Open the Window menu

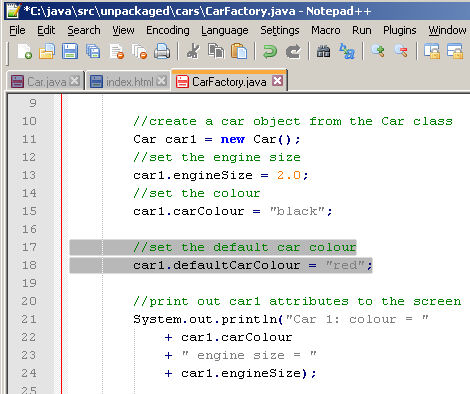pos(447,30)
